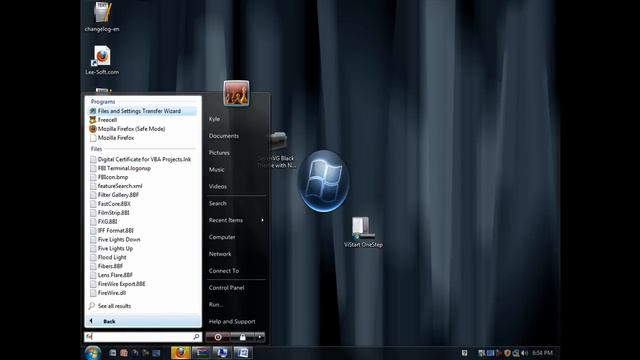
Task: Click the Back button in Start menu
Action: click(x=143, y=321)
